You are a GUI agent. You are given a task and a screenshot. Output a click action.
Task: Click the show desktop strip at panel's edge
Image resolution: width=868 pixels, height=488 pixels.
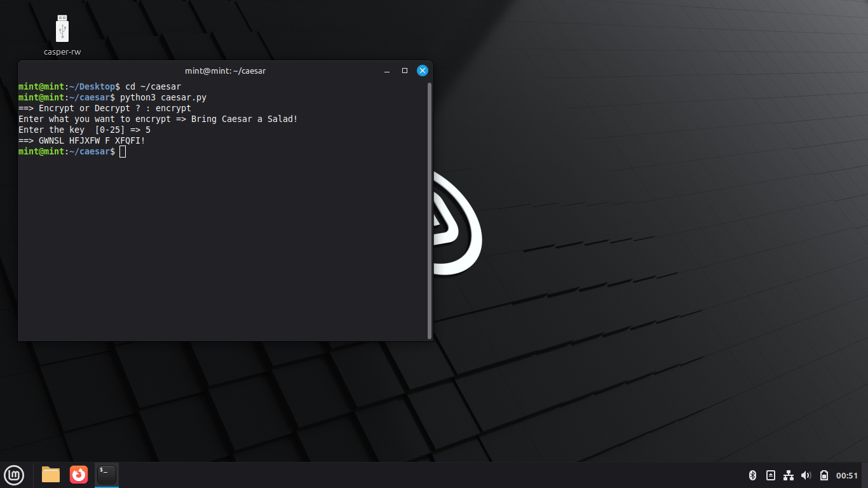tap(865, 475)
